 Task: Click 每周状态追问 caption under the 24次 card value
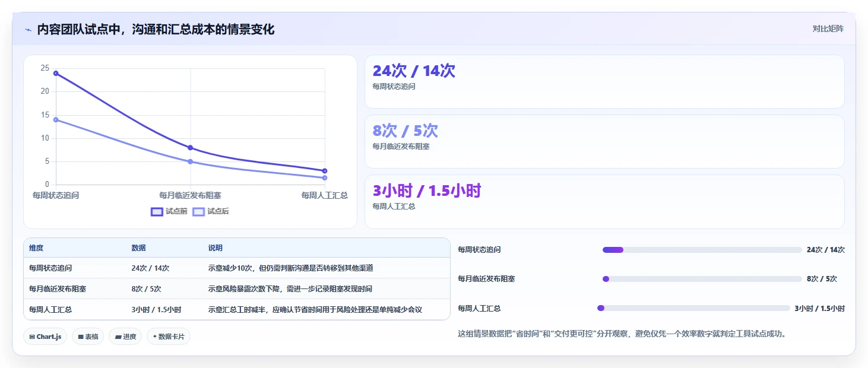pos(394,87)
